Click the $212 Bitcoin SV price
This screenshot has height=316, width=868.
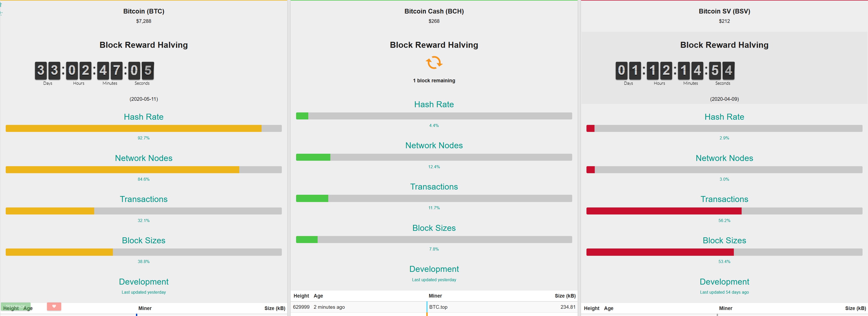tap(725, 21)
